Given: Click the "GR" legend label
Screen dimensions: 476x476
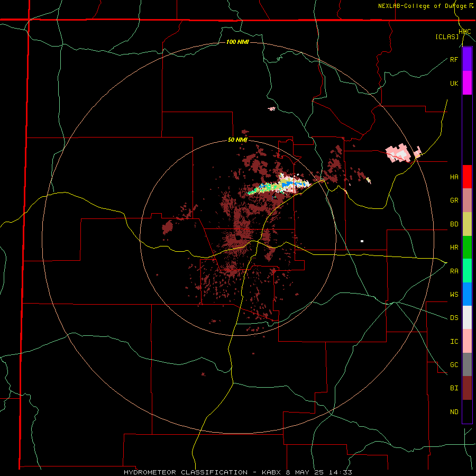Looking at the screenshot, I should pos(454,200).
